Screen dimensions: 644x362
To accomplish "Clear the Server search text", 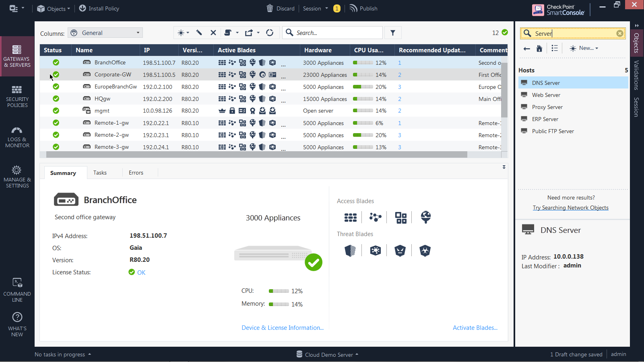I will click(620, 33).
